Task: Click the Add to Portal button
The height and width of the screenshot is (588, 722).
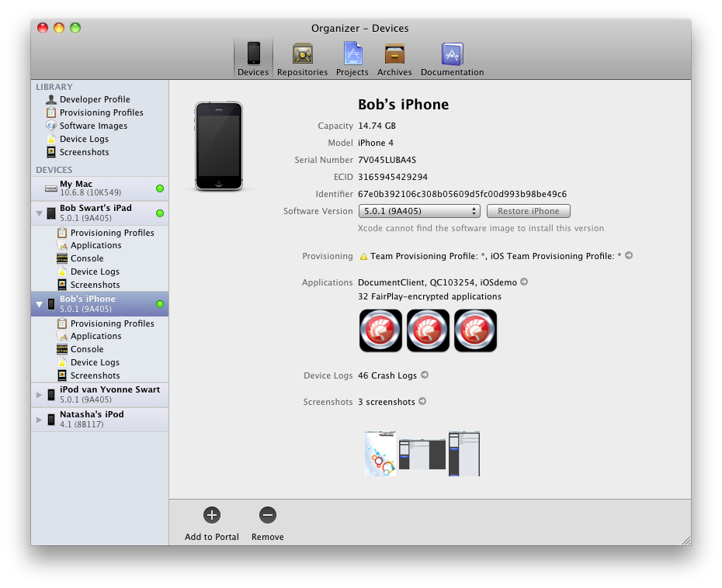Action: (x=212, y=524)
